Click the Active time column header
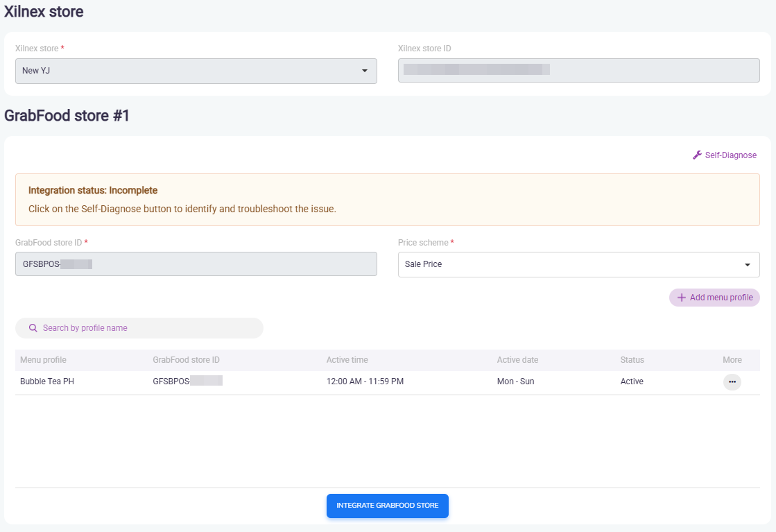Screen dimensions: 776x532 coord(347,360)
